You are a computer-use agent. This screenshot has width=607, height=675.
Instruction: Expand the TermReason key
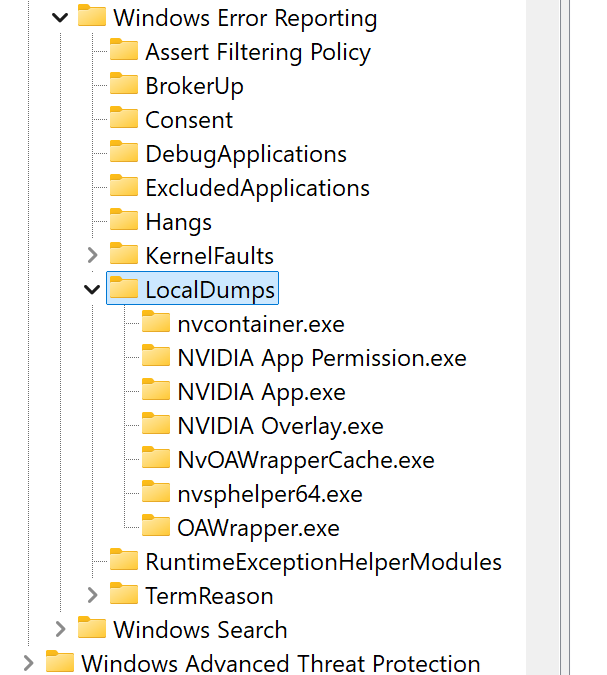pyautogui.click(x=92, y=595)
